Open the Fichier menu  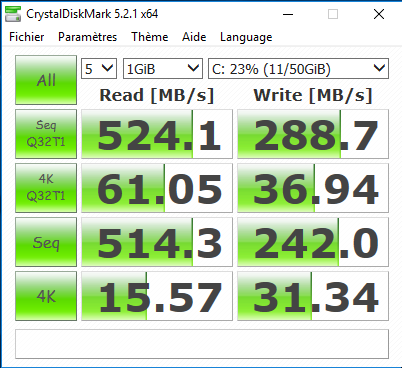pos(27,37)
